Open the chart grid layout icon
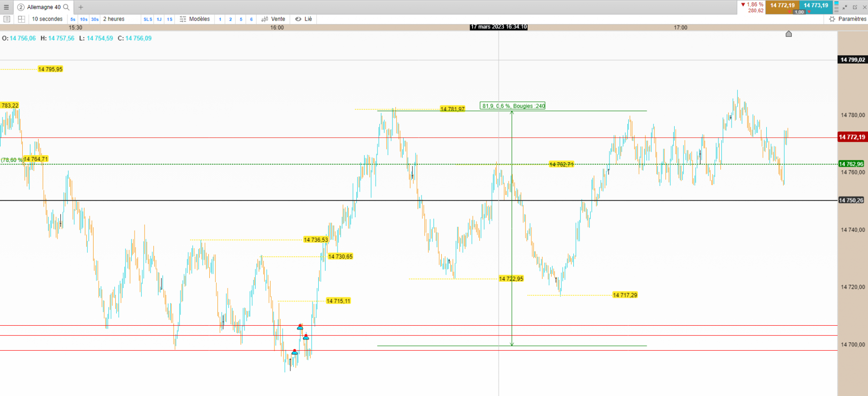The width and height of the screenshot is (868, 396). [x=21, y=19]
